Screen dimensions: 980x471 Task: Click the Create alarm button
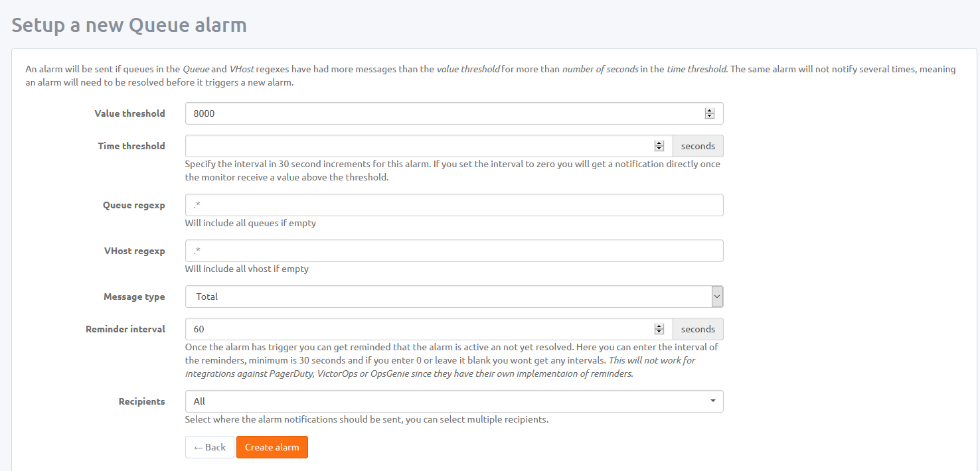pyautogui.click(x=272, y=447)
